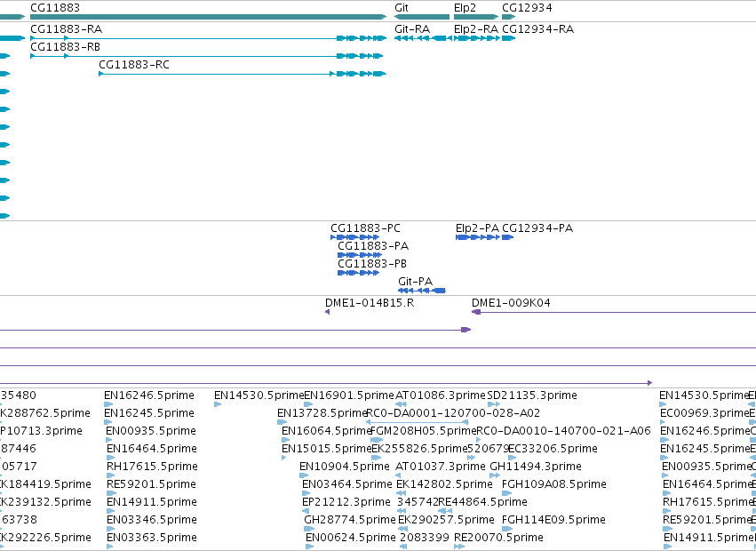Select the EN15015.5prime EST label

(x=326, y=449)
